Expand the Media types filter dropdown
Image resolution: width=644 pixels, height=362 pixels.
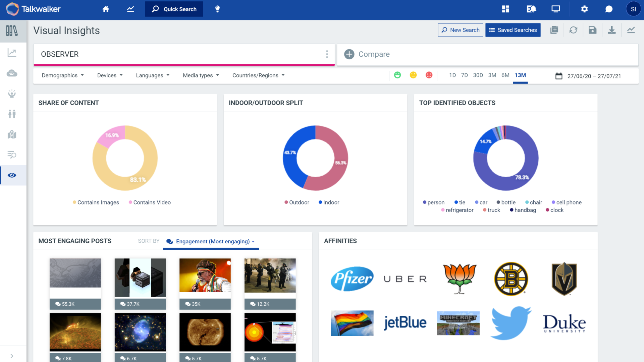point(201,75)
